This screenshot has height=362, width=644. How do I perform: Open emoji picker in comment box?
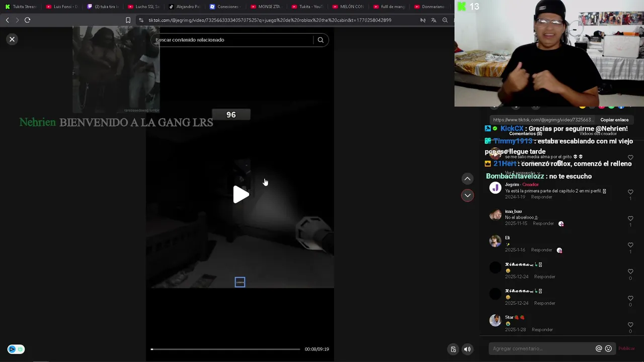point(608,348)
